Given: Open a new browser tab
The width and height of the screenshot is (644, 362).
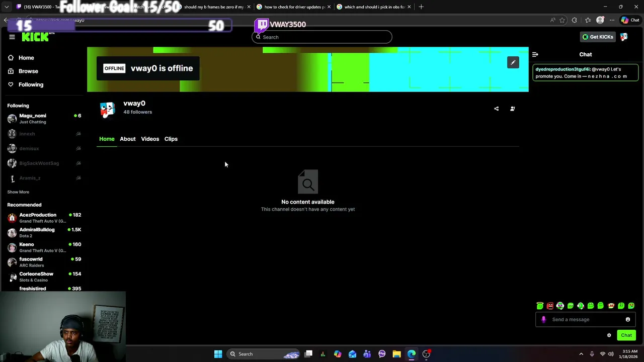Looking at the screenshot, I should pos(421,7).
